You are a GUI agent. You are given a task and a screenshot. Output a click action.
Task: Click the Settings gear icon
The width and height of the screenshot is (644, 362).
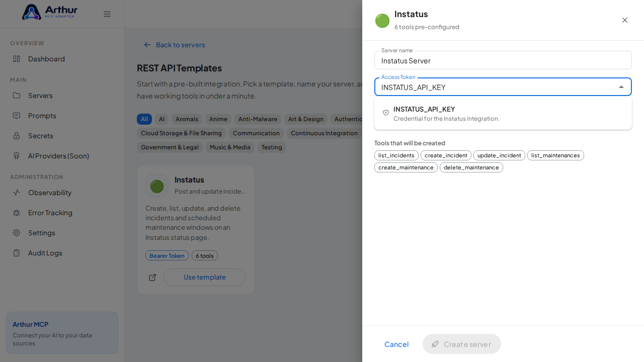pyautogui.click(x=17, y=233)
